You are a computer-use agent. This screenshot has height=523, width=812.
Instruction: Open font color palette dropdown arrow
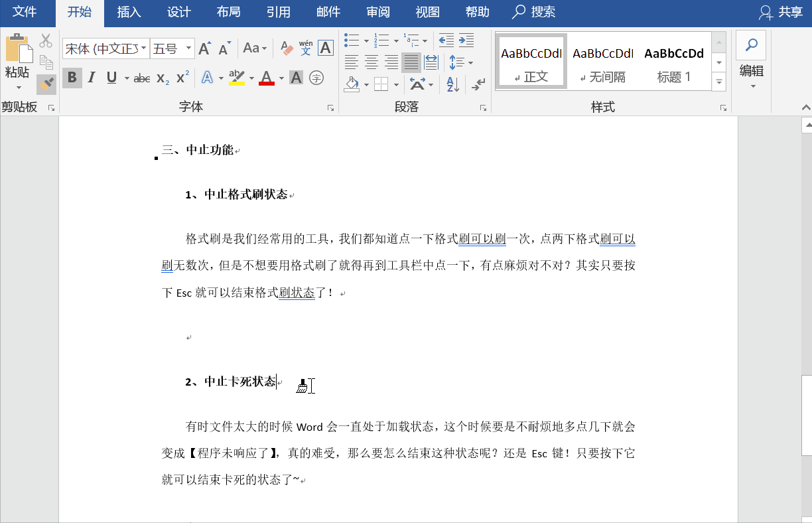pyautogui.click(x=281, y=78)
